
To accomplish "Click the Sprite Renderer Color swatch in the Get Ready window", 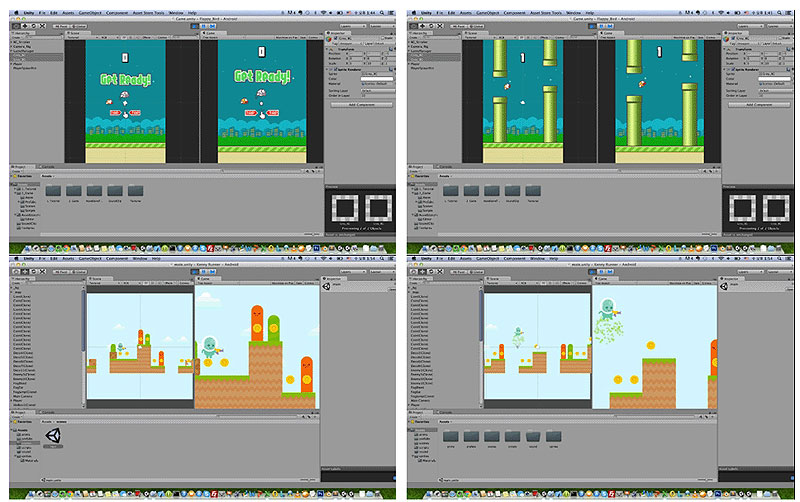I will (x=376, y=80).
